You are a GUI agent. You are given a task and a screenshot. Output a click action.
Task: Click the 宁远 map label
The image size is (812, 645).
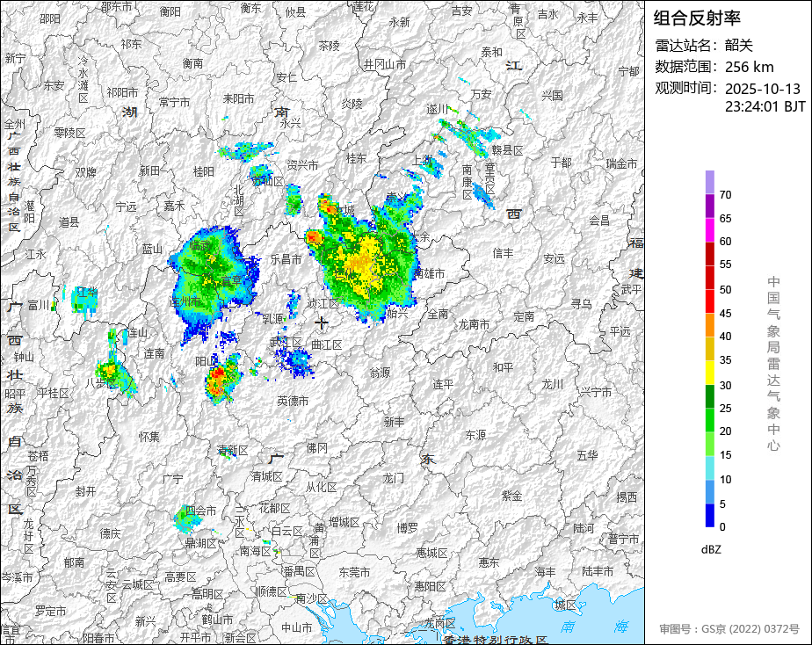(126, 207)
